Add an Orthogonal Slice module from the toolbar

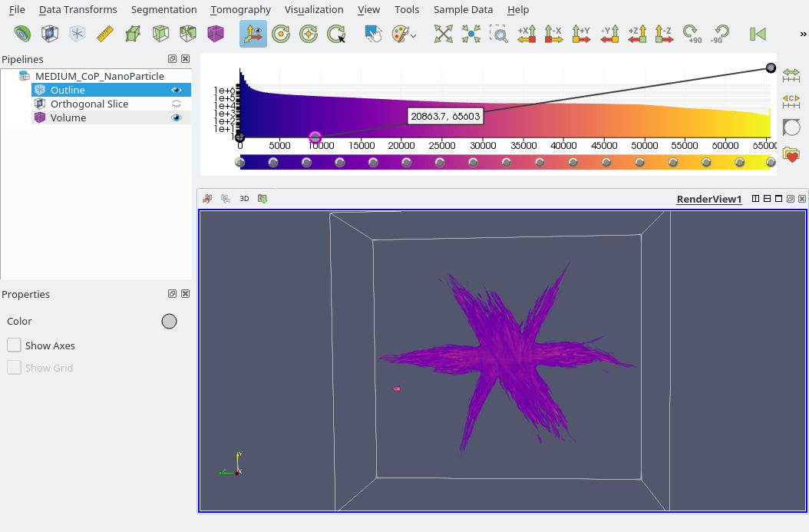(x=50, y=34)
